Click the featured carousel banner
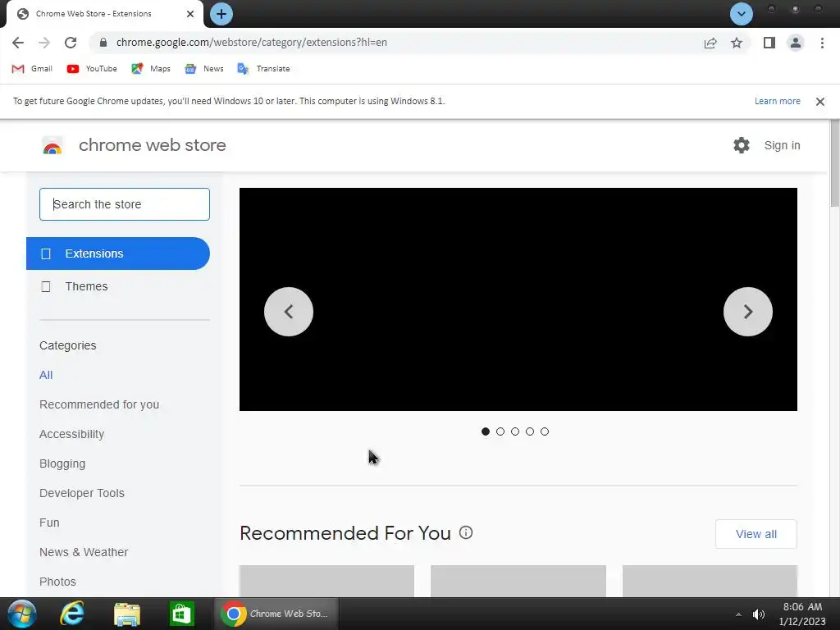The image size is (840, 630). pyautogui.click(x=518, y=299)
